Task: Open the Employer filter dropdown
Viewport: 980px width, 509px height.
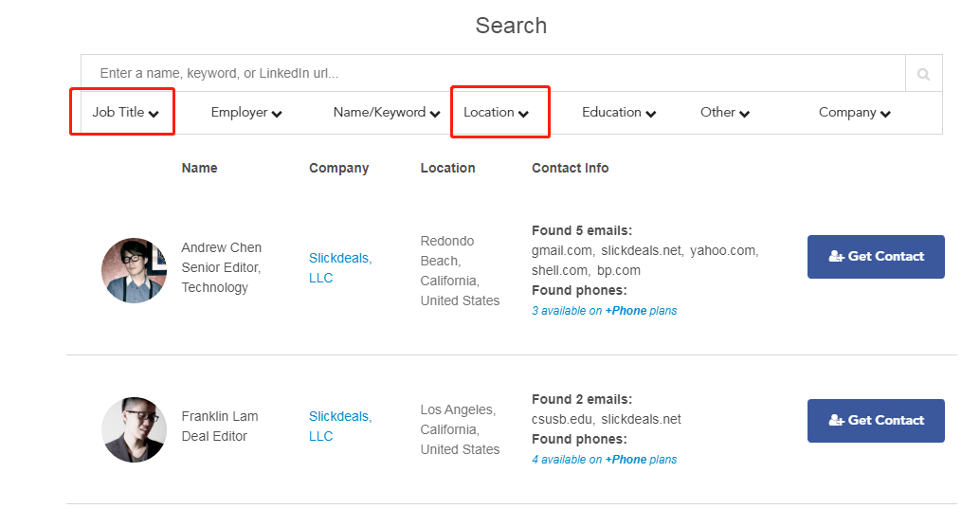Action: [246, 113]
